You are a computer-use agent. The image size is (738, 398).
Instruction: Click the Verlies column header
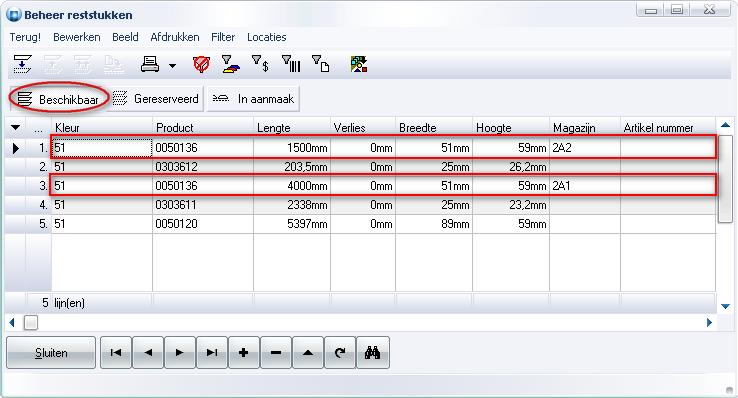click(363, 127)
